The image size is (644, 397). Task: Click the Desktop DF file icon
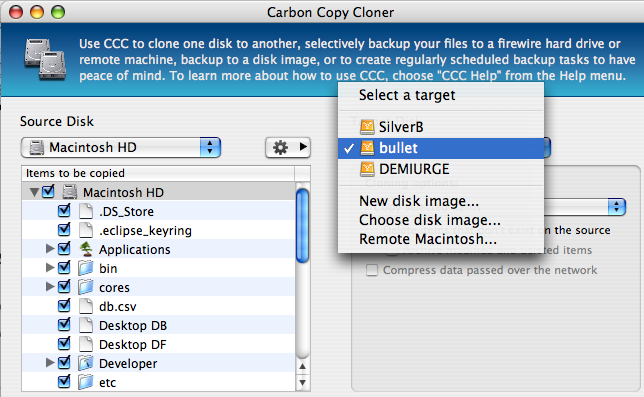[x=85, y=344]
